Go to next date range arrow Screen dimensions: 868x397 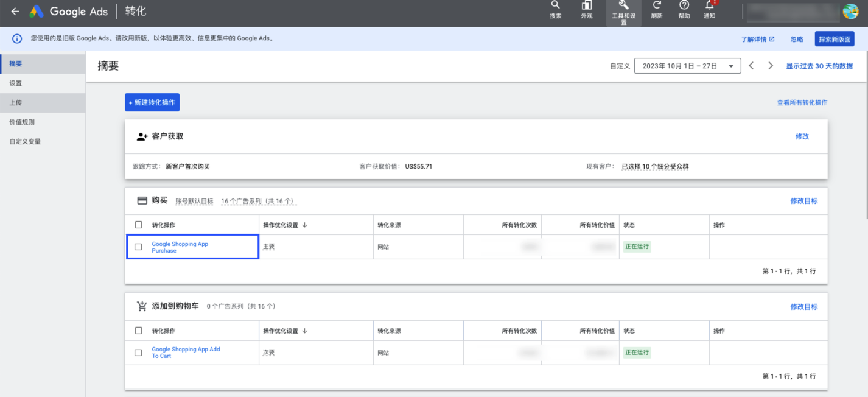coord(771,66)
